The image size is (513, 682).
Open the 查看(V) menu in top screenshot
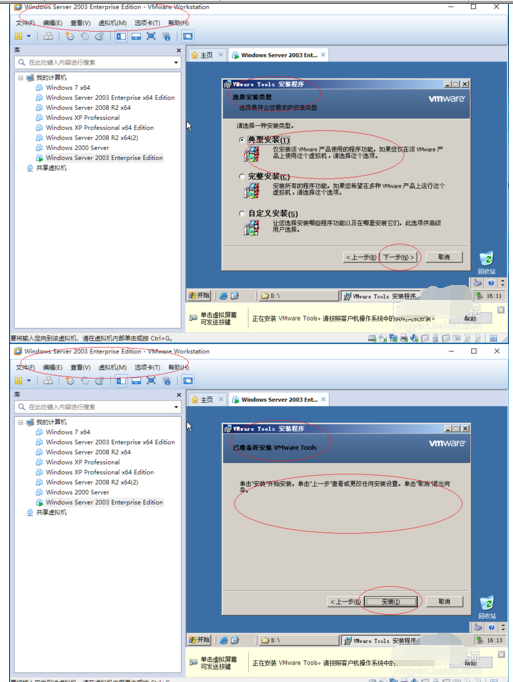point(80,23)
